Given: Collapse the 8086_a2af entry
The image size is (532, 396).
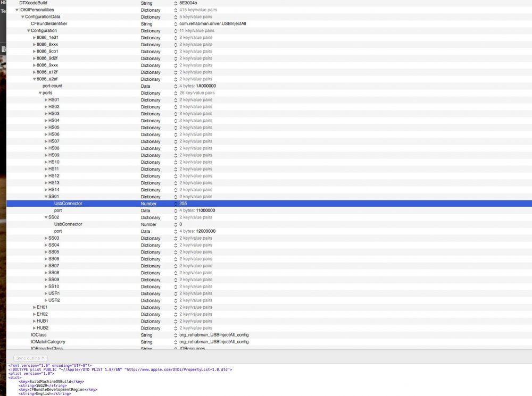Looking at the screenshot, I should [x=34, y=79].
